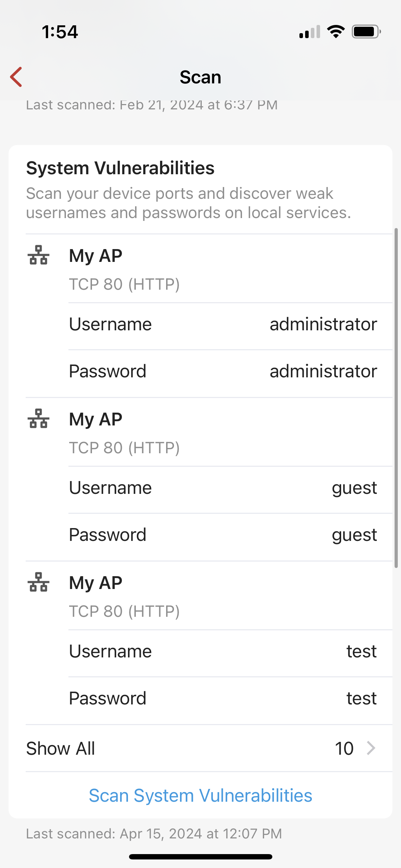Select Username row showing guest

(x=230, y=489)
